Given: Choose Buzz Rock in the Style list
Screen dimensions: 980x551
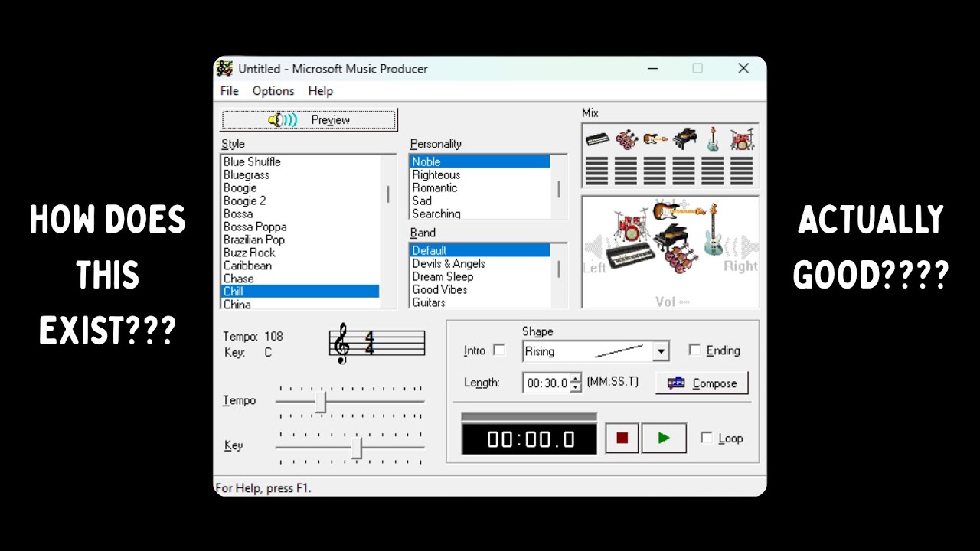Looking at the screenshot, I should pos(300,253).
